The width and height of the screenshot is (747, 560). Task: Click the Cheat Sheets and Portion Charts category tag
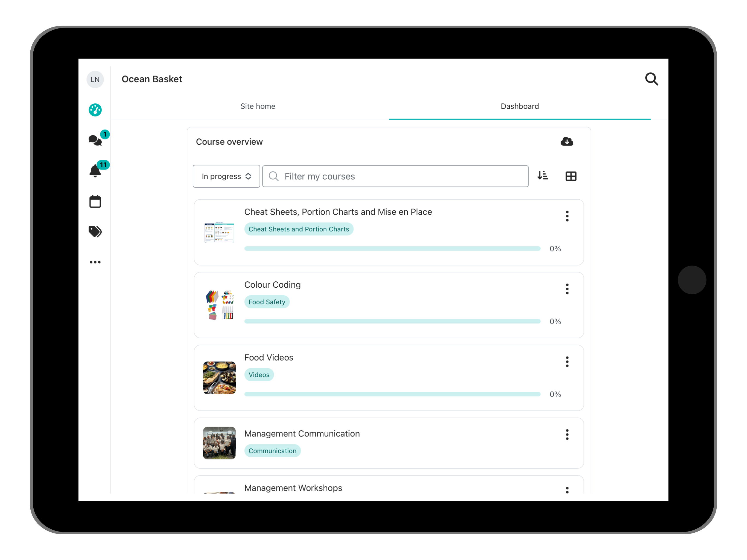pos(299,229)
